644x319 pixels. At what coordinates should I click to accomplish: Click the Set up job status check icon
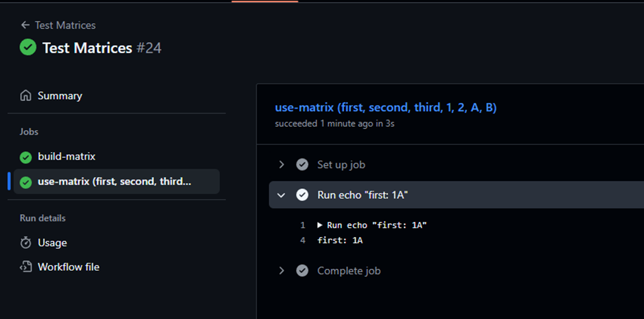tap(302, 164)
